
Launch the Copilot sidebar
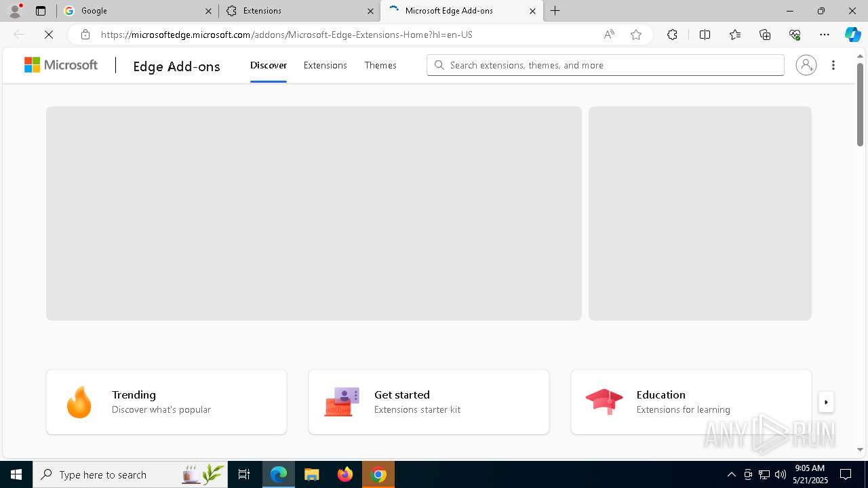pyautogui.click(x=852, y=35)
